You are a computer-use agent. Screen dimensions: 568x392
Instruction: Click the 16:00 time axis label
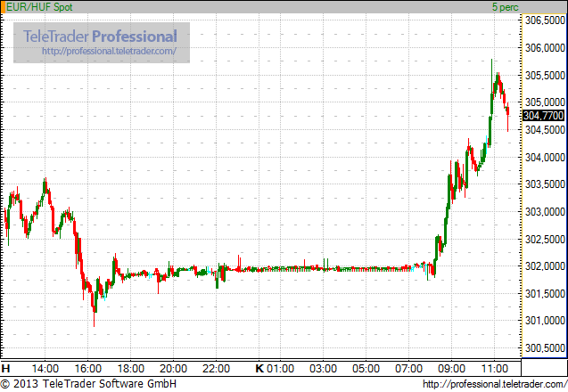click(88, 369)
